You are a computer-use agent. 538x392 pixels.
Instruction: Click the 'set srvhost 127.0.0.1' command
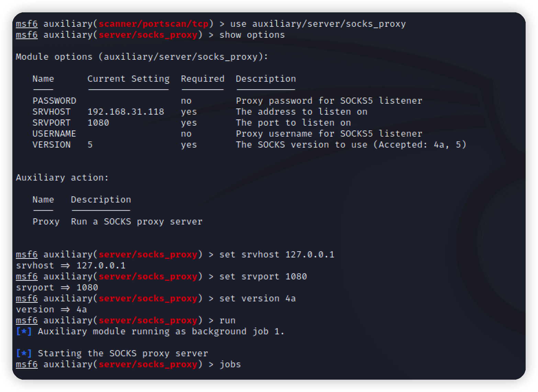(x=277, y=255)
